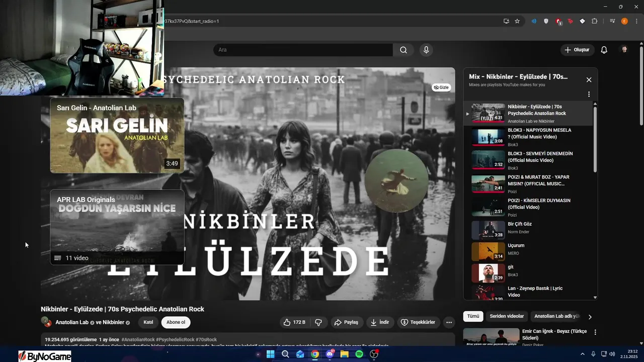Viewport: 644px width, 362px height.
Task: Open OBS Studio from the taskbar
Action: pyautogui.click(x=374, y=354)
